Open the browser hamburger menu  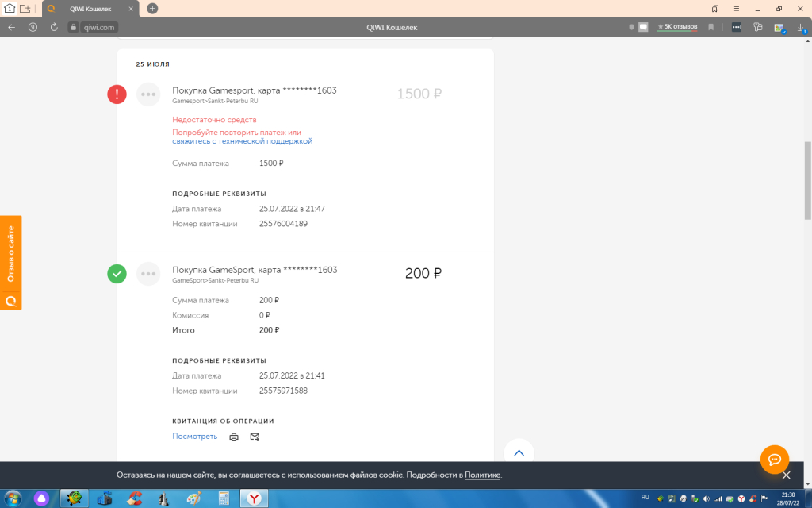click(x=737, y=9)
